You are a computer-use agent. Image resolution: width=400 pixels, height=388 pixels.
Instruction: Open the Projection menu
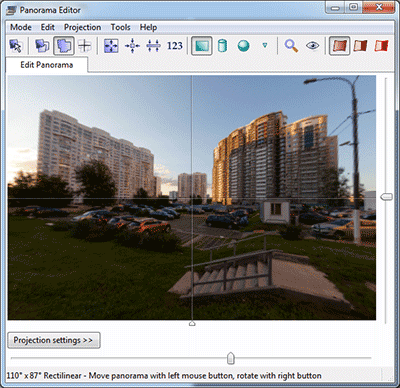point(82,27)
